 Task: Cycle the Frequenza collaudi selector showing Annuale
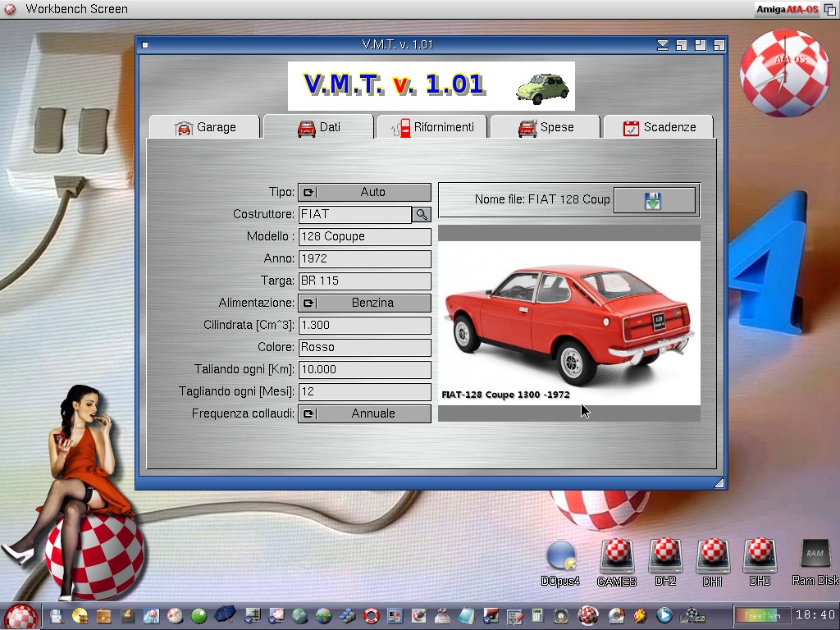click(364, 413)
